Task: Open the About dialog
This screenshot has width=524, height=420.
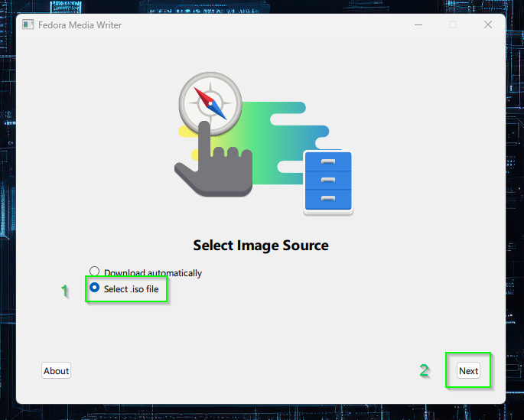Action: pyautogui.click(x=56, y=370)
